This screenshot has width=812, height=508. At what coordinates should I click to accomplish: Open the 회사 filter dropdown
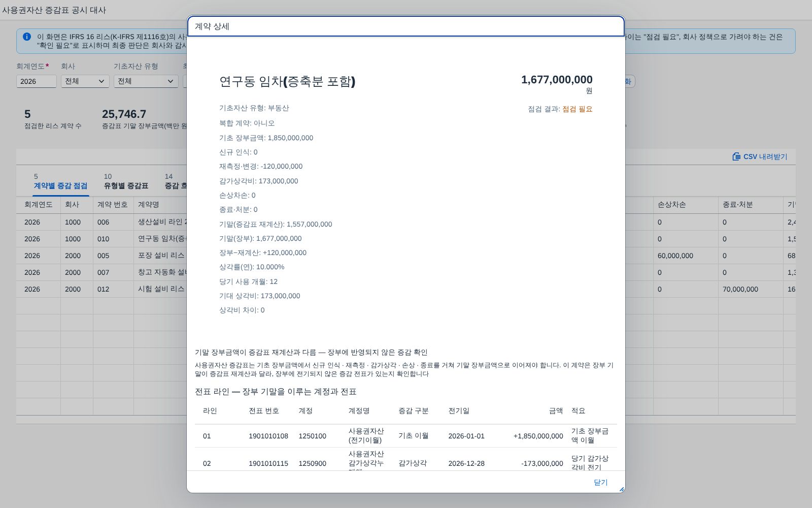[x=85, y=81]
